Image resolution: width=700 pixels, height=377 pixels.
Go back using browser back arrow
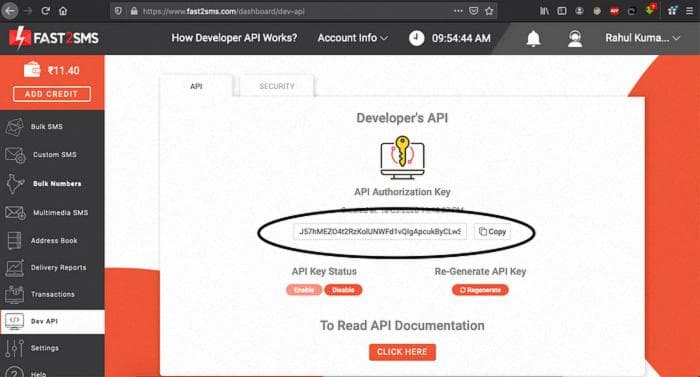(x=10, y=11)
